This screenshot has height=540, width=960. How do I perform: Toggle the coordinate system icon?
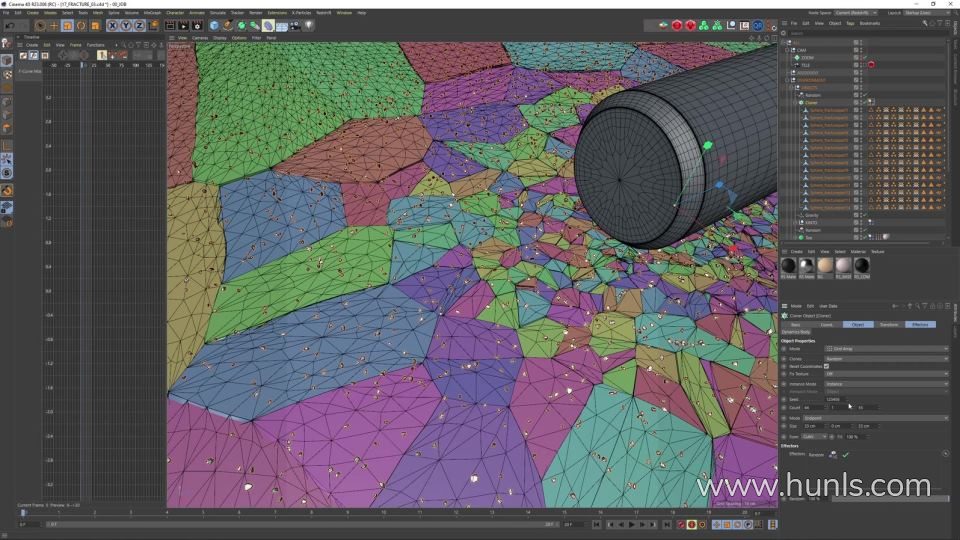click(152, 26)
